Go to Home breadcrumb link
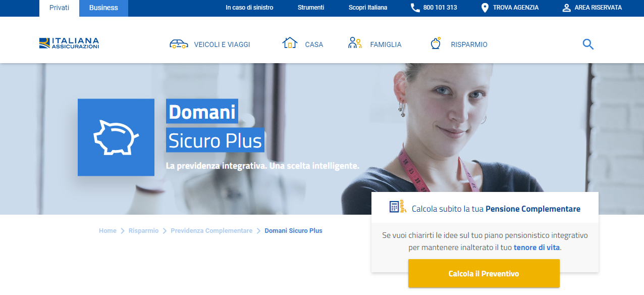Viewport: 644px width, 295px height. [108, 231]
